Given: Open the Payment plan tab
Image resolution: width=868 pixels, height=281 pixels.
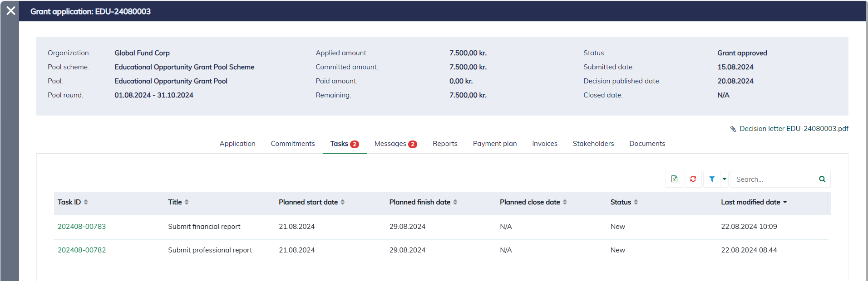Looking at the screenshot, I should tap(494, 144).
